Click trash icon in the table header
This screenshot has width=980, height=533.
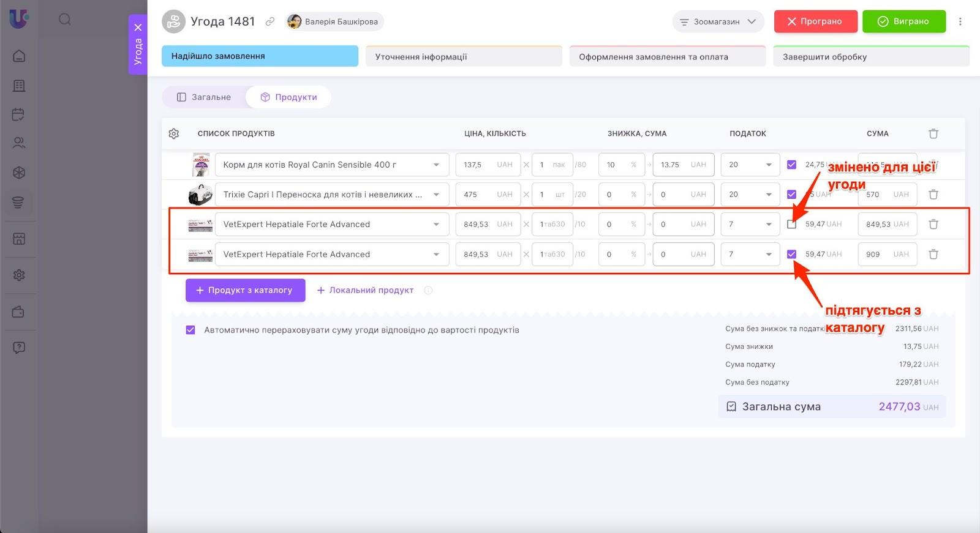coord(933,133)
